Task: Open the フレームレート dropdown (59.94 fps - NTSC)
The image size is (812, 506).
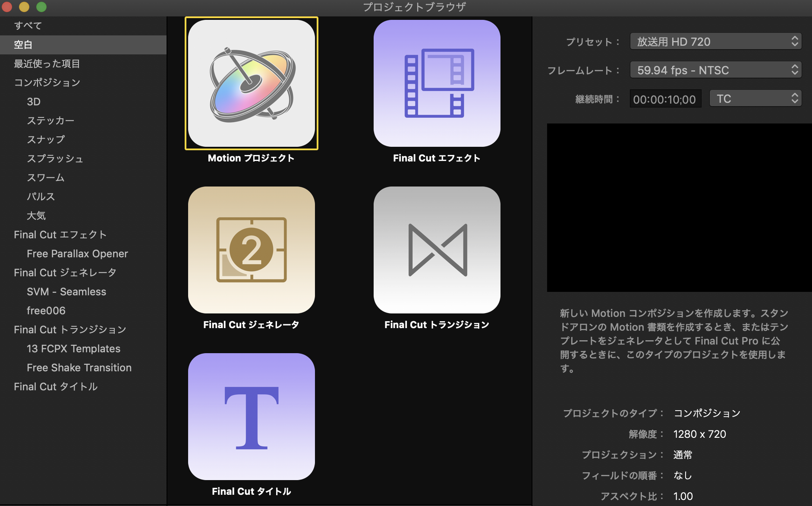Action: [716, 70]
